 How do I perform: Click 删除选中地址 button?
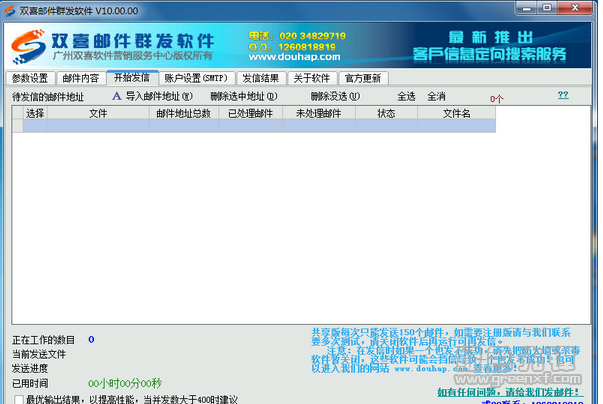coord(244,96)
